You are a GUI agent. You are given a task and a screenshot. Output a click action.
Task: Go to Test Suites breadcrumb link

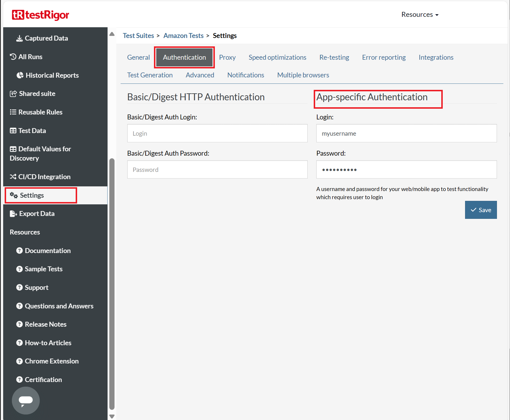[x=138, y=36]
